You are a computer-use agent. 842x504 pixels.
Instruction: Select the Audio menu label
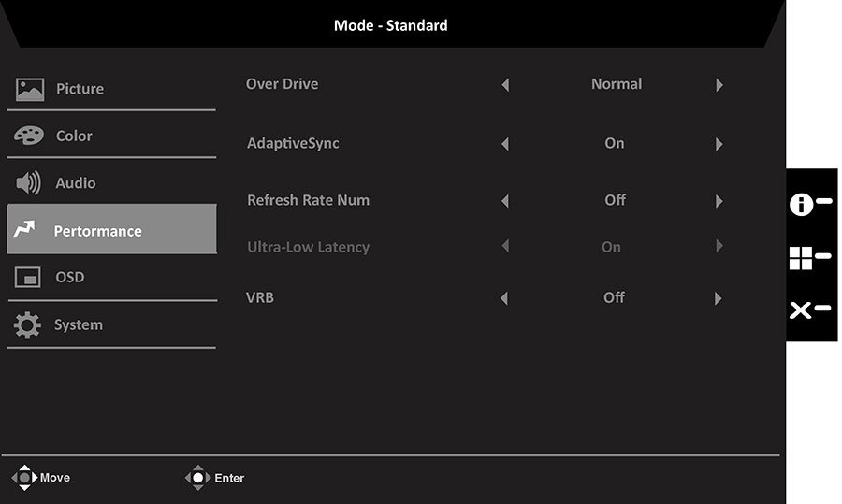(x=76, y=183)
